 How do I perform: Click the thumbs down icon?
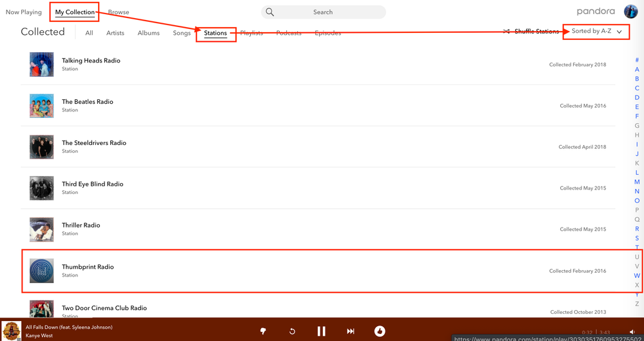tap(263, 331)
